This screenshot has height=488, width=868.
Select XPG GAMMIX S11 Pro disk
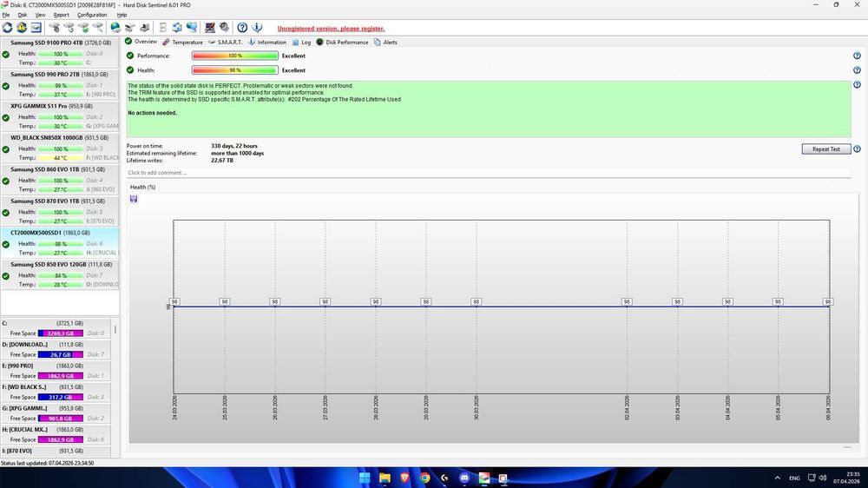click(60, 115)
